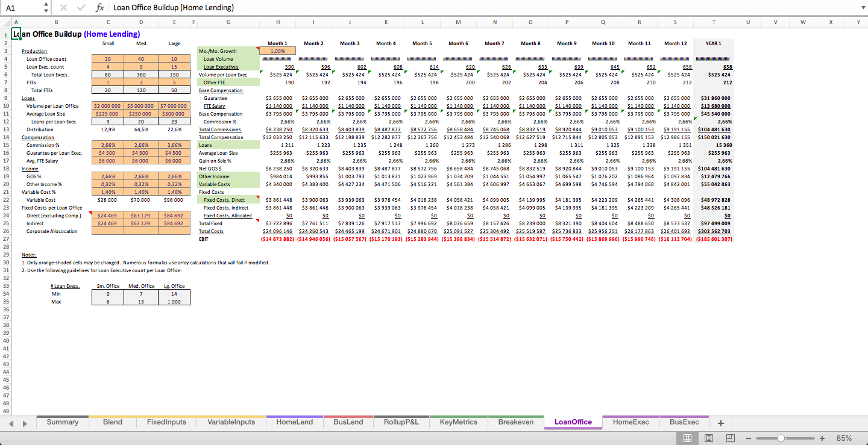Click the # Loan Execs. table heading

[x=66, y=286]
